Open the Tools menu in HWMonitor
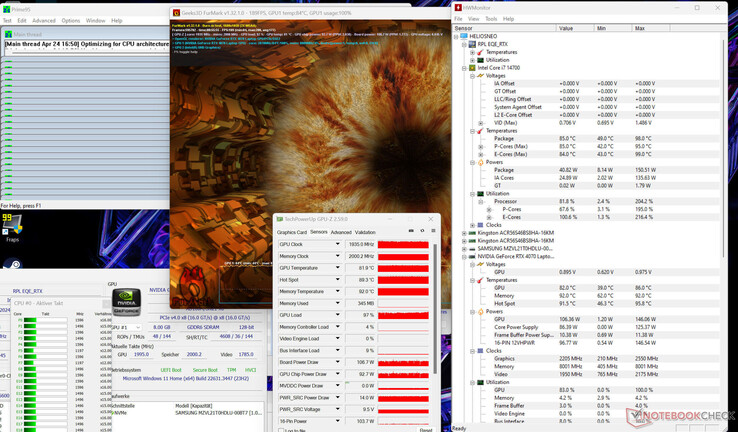 click(491, 19)
